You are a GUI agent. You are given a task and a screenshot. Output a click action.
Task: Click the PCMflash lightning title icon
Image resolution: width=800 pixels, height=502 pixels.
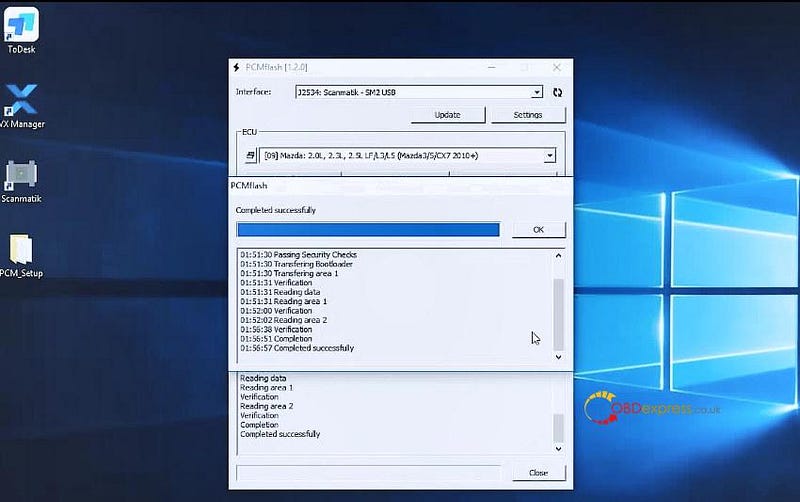[236, 67]
